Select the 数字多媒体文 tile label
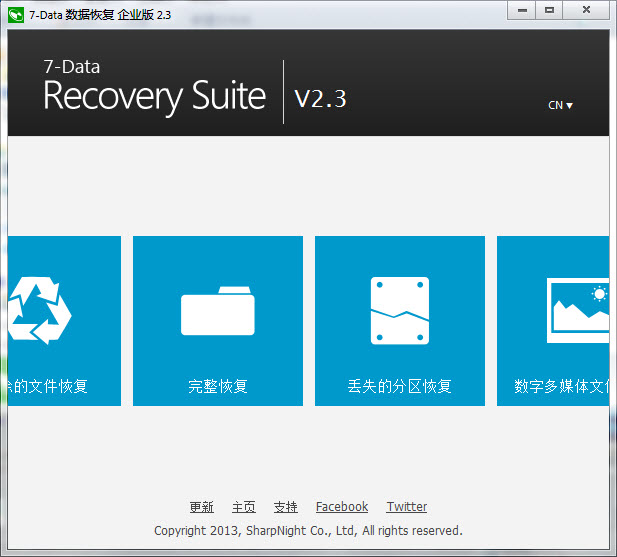 click(560, 386)
